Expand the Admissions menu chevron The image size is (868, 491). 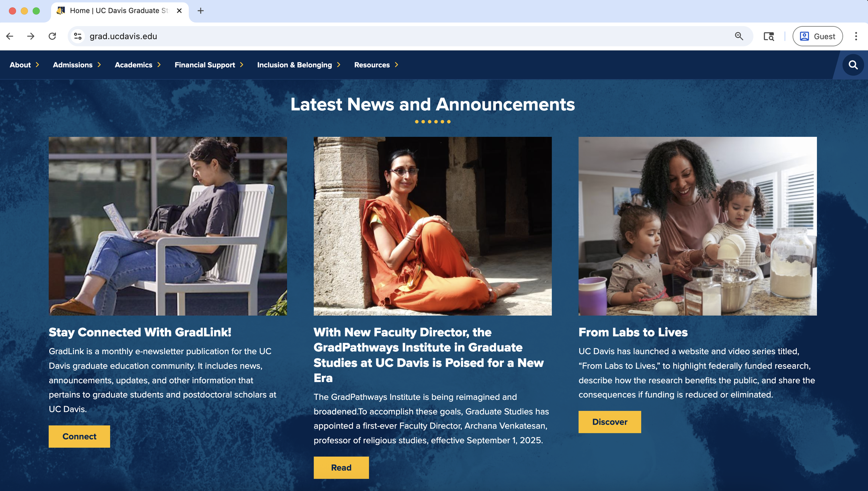click(99, 65)
